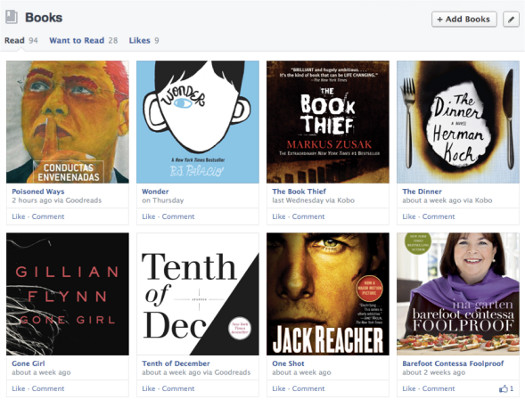The image size is (525, 400).
Task: Open The Book Thief cover image
Action: (328, 122)
